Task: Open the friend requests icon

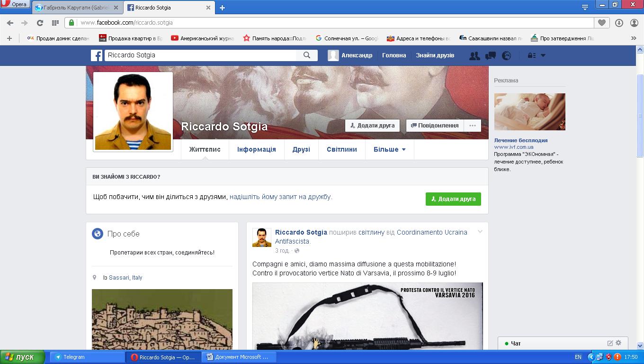Action: pyautogui.click(x=474, y=55)
